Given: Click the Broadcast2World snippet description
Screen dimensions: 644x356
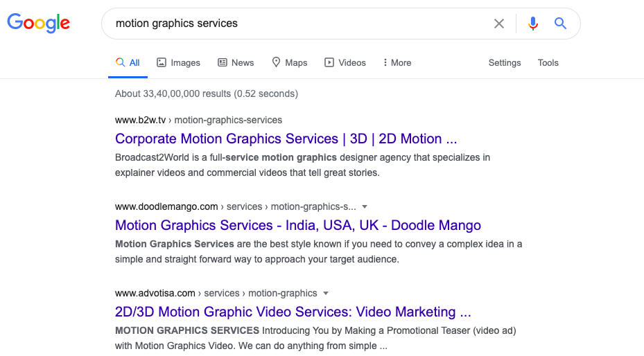Looking at the screenshot, I should point(302,165).
